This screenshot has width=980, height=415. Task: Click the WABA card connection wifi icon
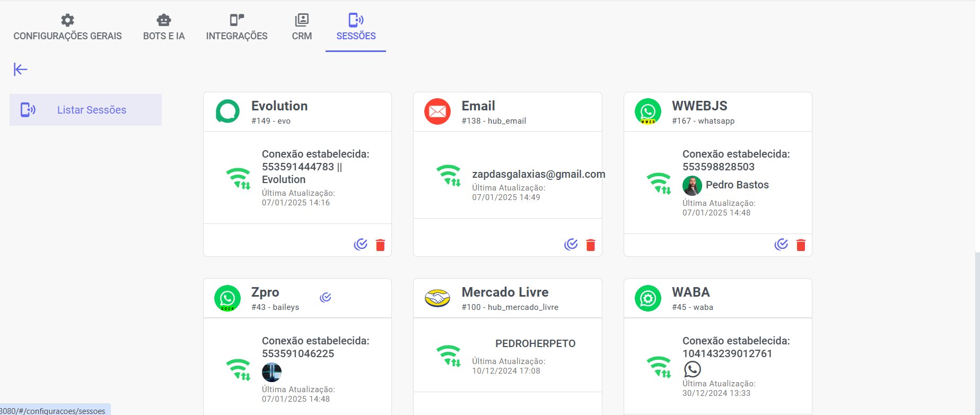pos(659,367)
